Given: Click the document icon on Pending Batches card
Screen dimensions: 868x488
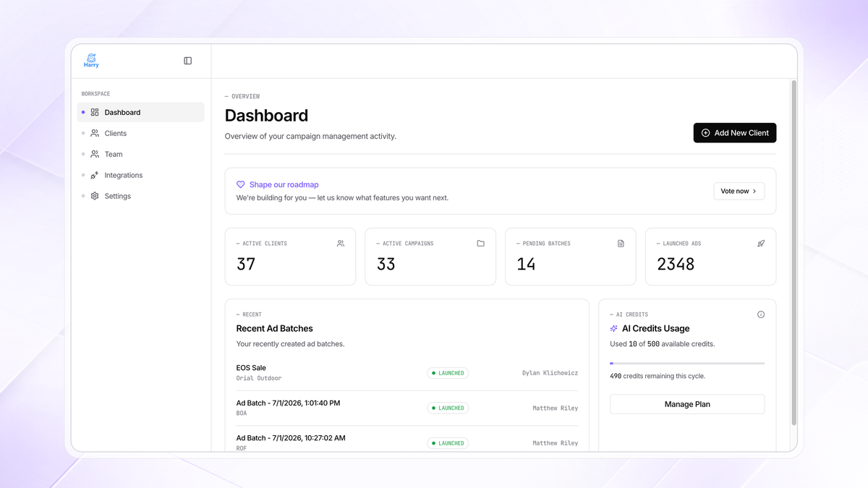Looking at the screenshot, I should tap(621, 244).
